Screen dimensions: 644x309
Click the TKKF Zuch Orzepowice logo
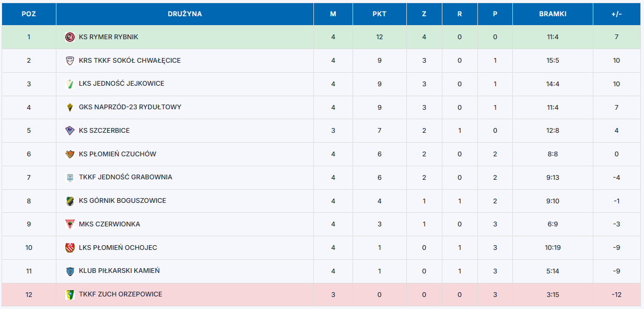point(70,294)
